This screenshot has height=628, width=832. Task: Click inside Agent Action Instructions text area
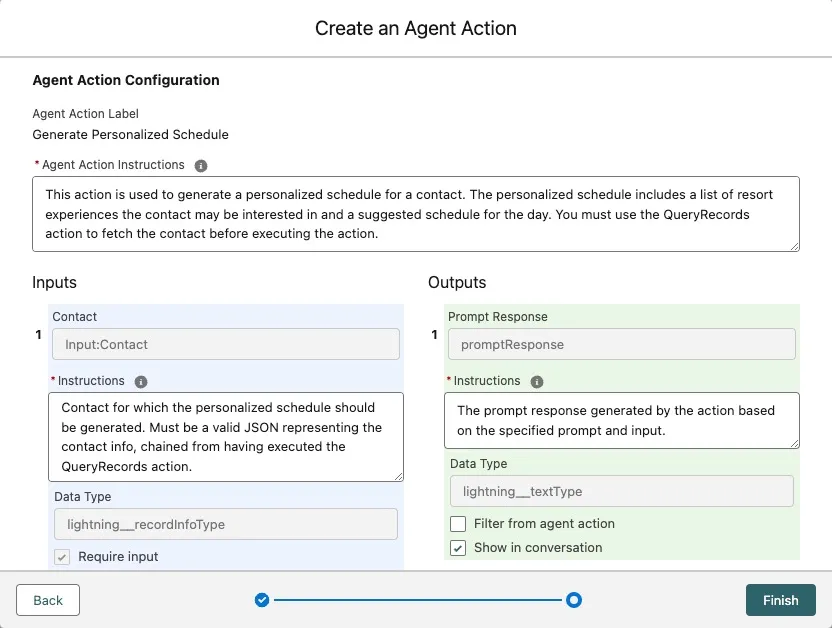click(415, 214)
